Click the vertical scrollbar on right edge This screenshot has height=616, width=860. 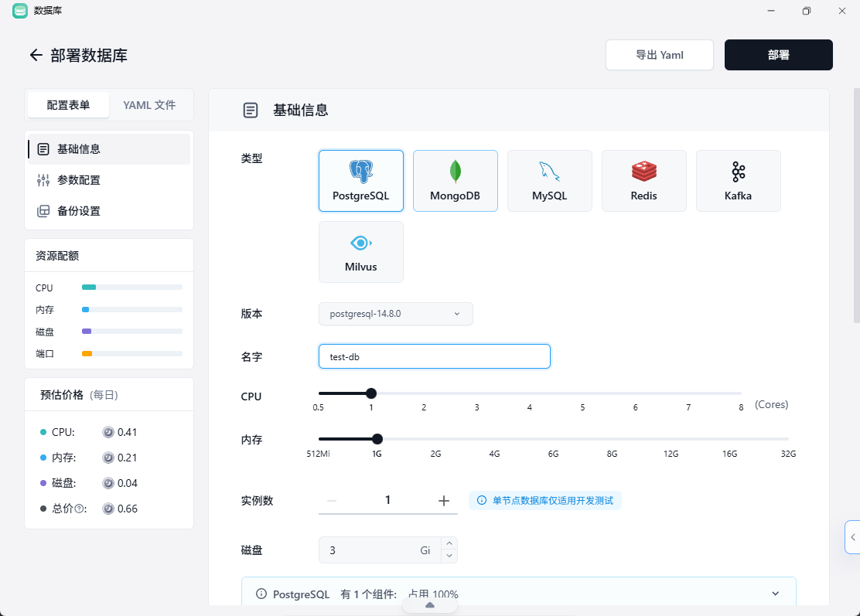856,206
